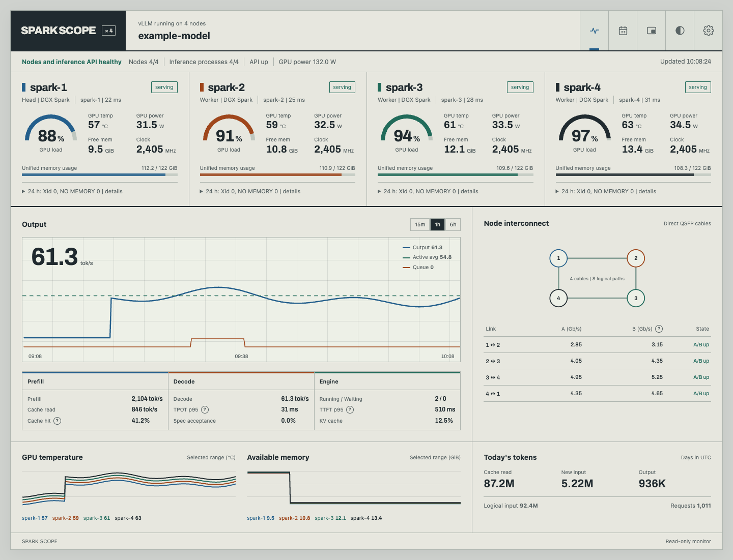Viewport: 733px width, 560px height.
Task: Click the '3 ↔ 4' link row label
Action: pos(493,377)
